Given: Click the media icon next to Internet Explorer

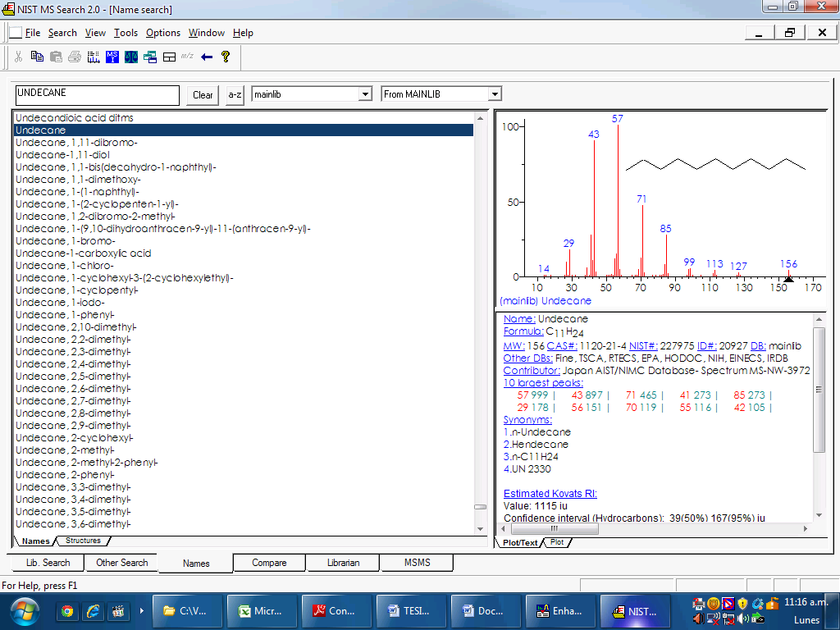Looking at the screenshot, I should [118, 611].
